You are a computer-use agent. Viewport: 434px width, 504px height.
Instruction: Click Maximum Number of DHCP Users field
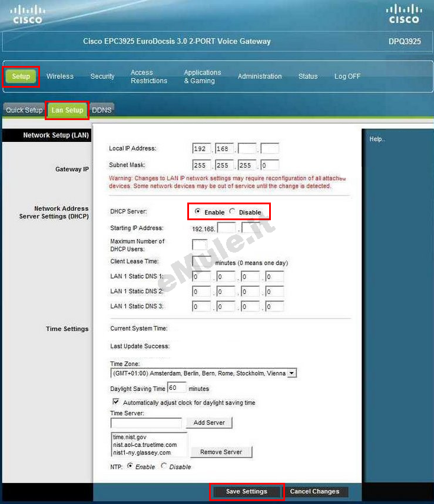click(x=200, y=244)
